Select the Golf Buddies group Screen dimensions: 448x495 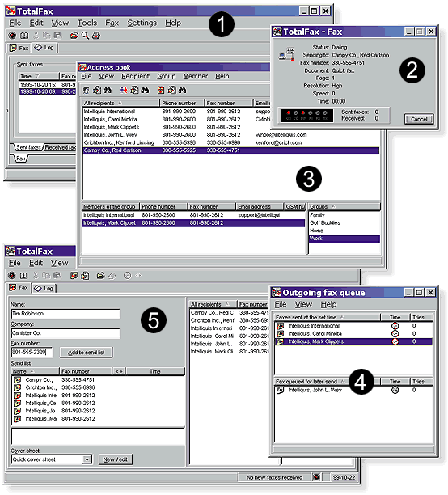click(x=325, y=223)
